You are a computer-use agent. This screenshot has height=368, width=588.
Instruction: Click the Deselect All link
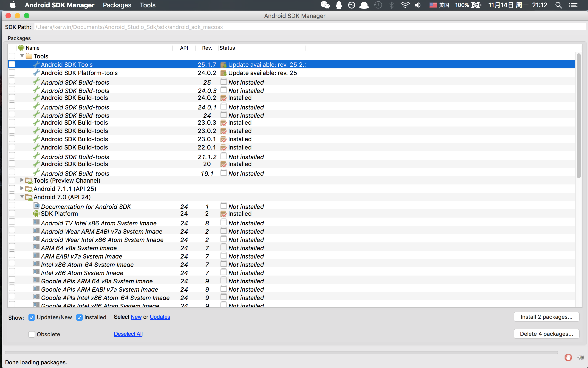pos(128,334)
